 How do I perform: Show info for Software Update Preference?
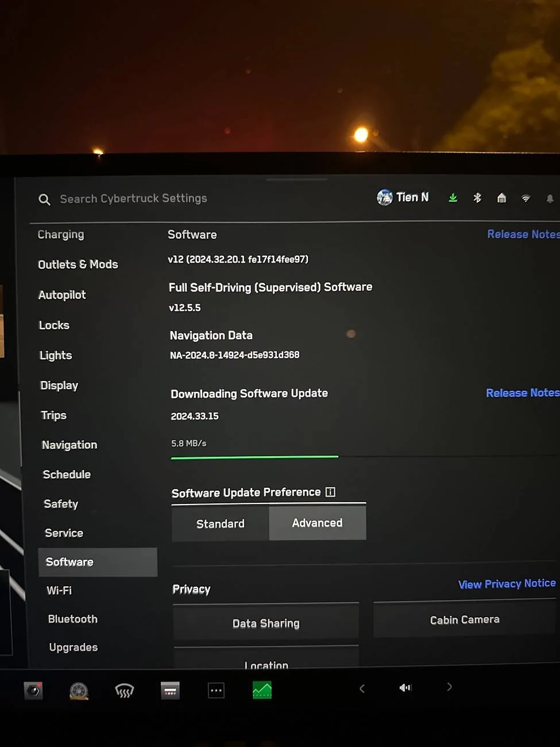(330, 492)
